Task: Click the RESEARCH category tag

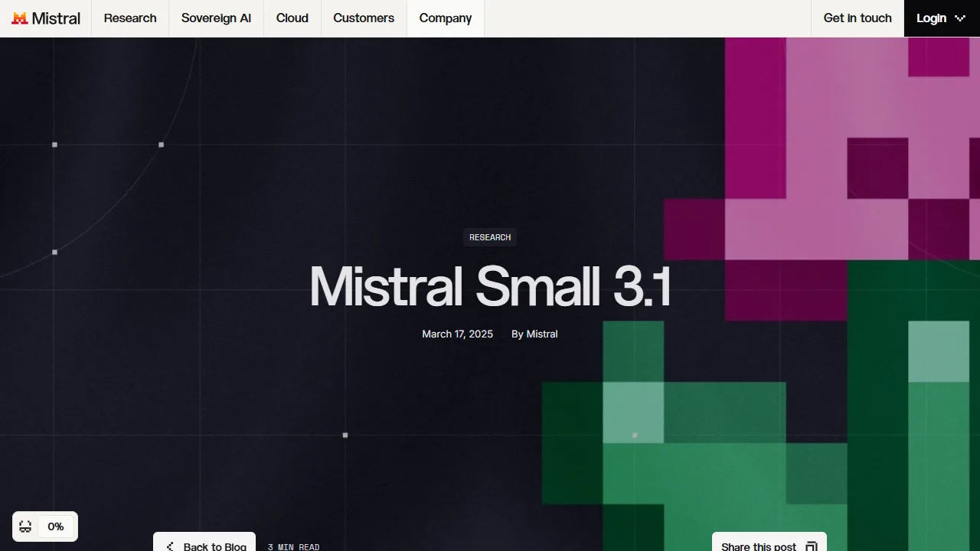Action: (x=490, y=237)
